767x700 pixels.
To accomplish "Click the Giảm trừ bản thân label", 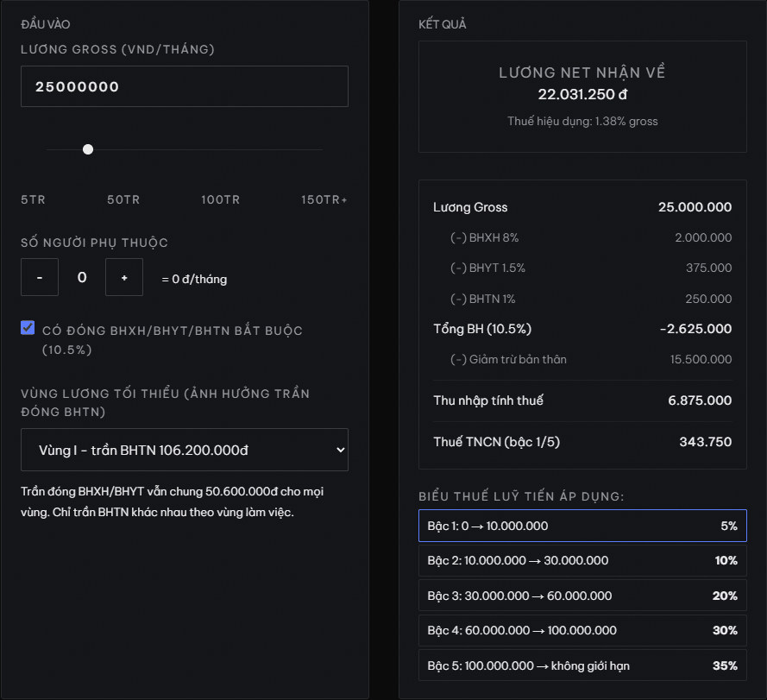I will pyautogui.click(x=508, y=359).
